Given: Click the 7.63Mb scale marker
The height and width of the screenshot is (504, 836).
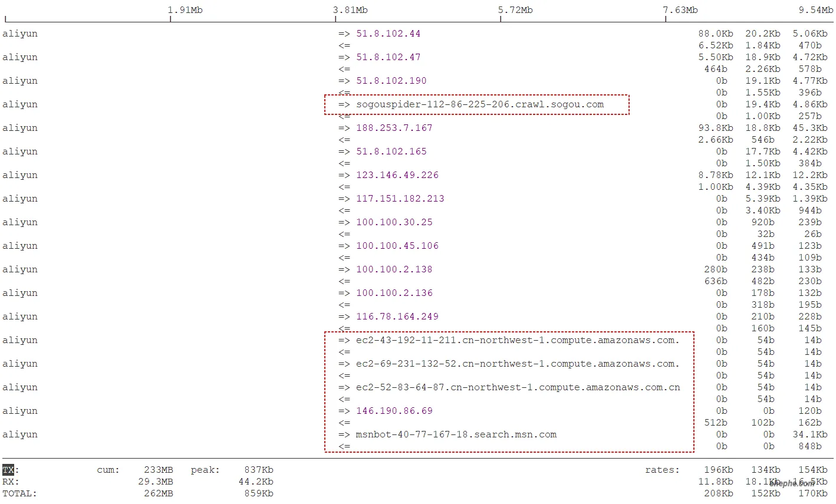Looking at the screenshot, I should pyautogui.click(x=680, y=10).
